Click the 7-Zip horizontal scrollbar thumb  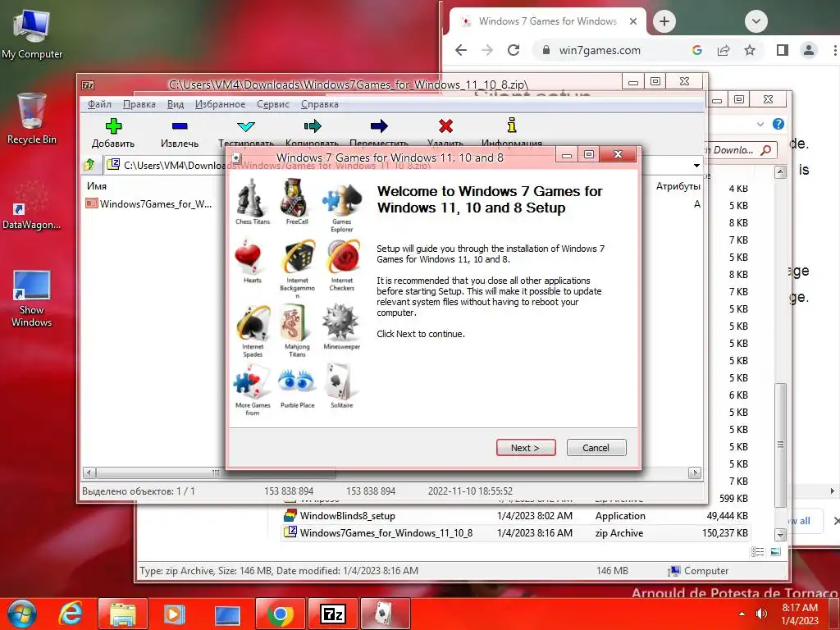(216, 473)
